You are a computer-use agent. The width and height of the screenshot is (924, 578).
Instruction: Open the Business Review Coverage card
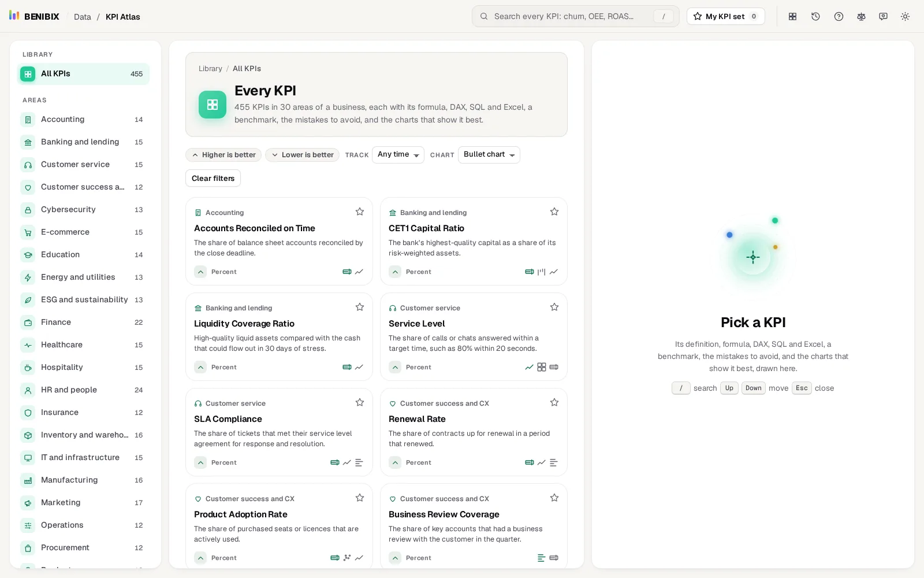(474, 526)
